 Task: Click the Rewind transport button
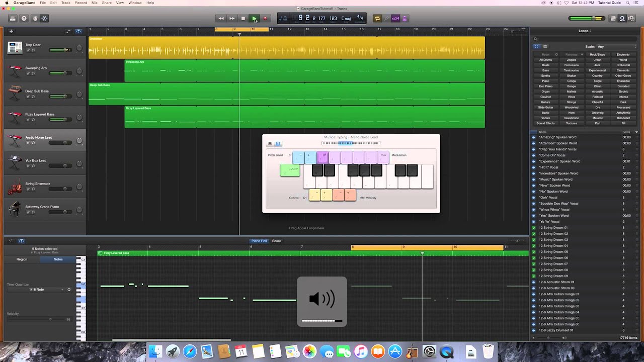coord(221,19)
